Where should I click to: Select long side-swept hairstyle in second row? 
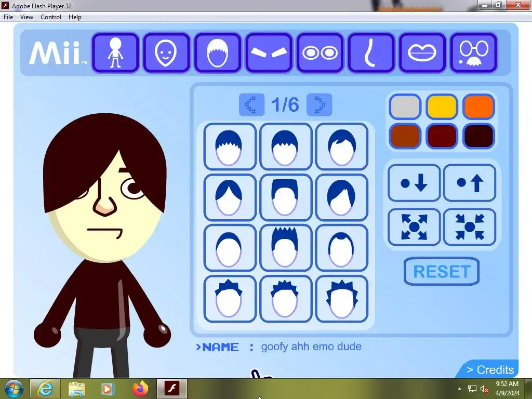point(342,197)
